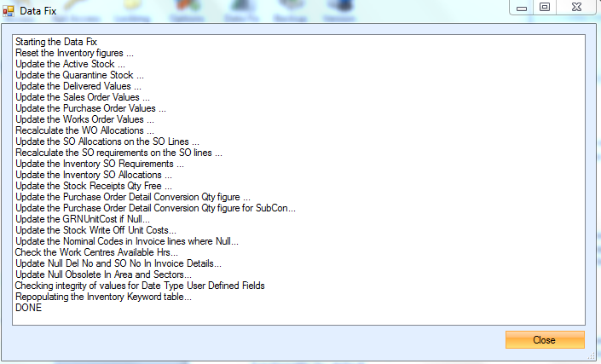Click 'Update the Purchase Order Values ...' line

(x=90, y=108)
